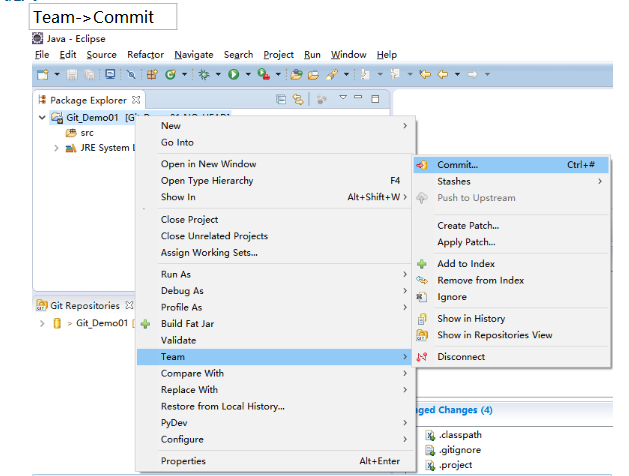Choose Properties in context menu

274,461
